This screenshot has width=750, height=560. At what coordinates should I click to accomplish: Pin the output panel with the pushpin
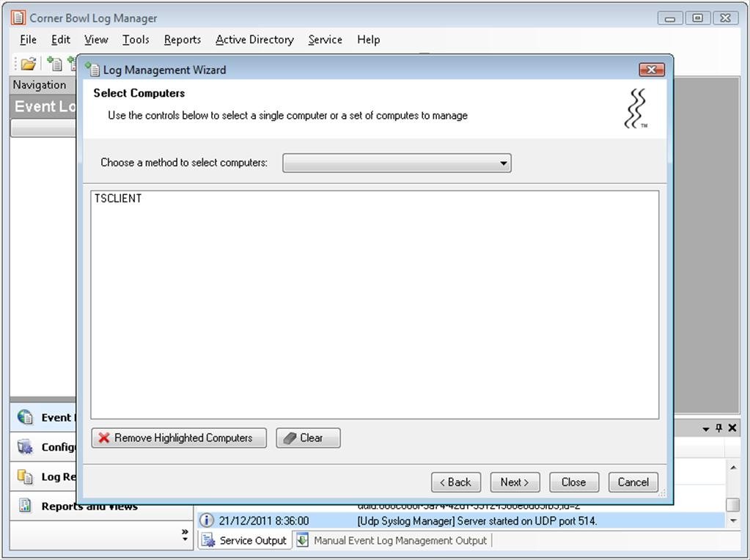click(x=719, y=428)
